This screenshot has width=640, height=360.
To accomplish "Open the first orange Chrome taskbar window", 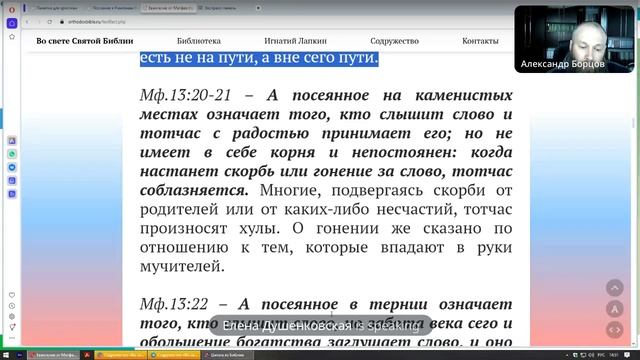I will coord(120,355).
